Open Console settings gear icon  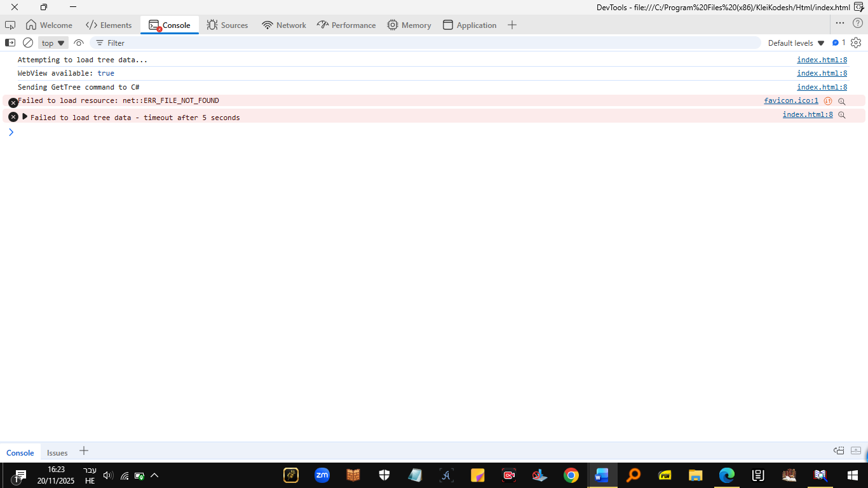click(x=856, y=43)
